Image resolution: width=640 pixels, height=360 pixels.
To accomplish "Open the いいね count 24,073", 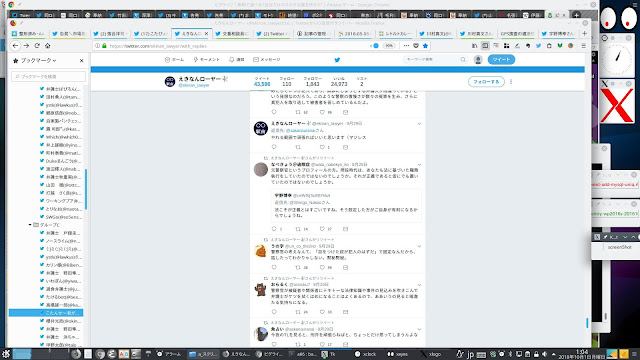I will pos(339,82).
